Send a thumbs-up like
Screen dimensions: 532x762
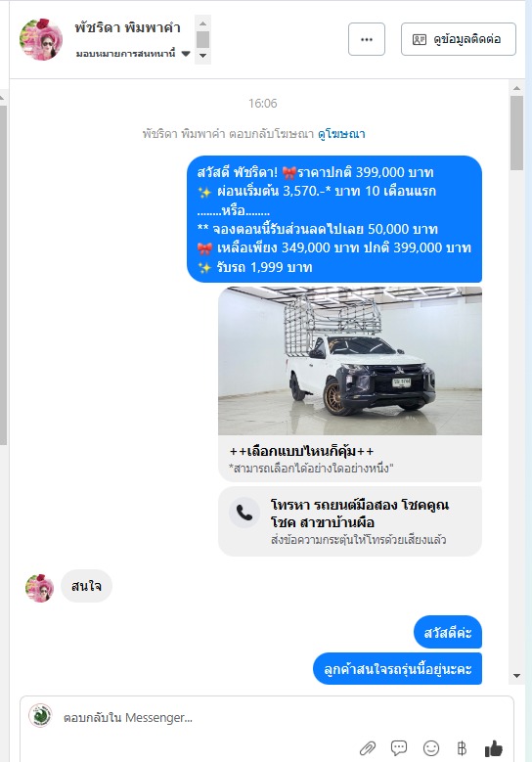click(494, 748)
